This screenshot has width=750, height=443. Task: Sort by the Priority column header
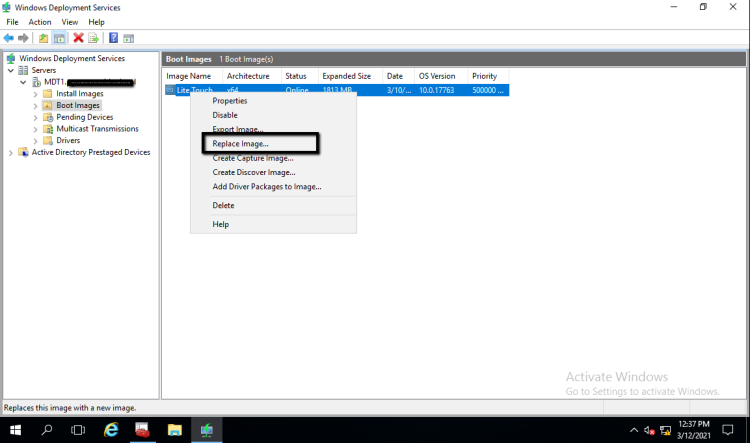(x=485, y=76)
